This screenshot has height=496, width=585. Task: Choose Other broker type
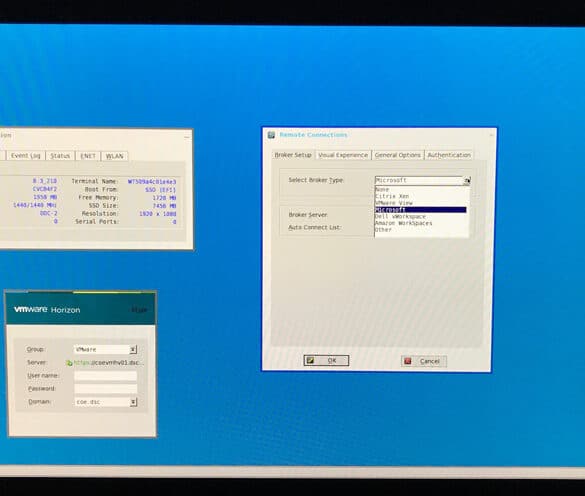tap(420, 230)
